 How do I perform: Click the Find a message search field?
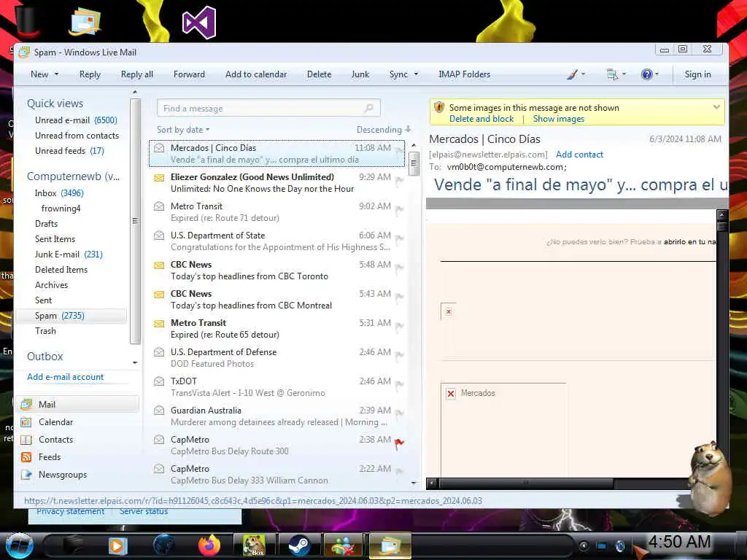(x=268, y=108)
